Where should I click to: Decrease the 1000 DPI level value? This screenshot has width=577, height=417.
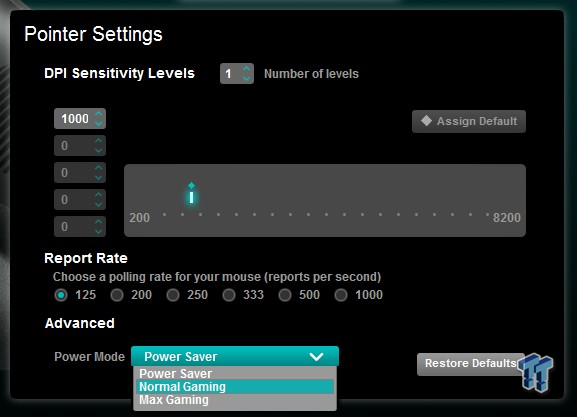click(98, 123)
